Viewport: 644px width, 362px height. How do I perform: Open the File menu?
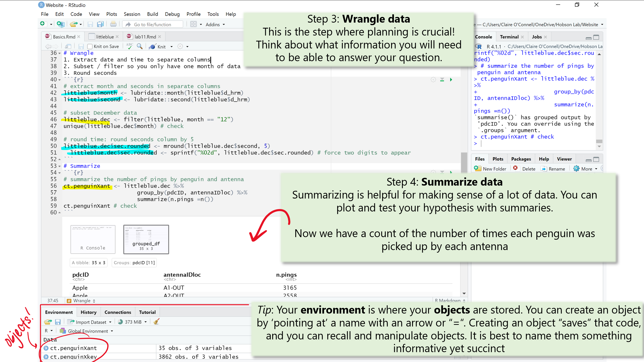coord(45,14)
